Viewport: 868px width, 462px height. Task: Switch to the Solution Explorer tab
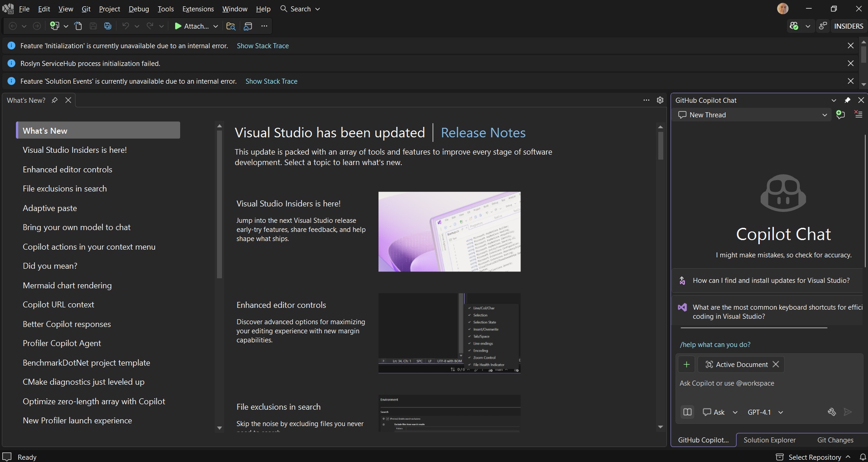coord(770,440)
